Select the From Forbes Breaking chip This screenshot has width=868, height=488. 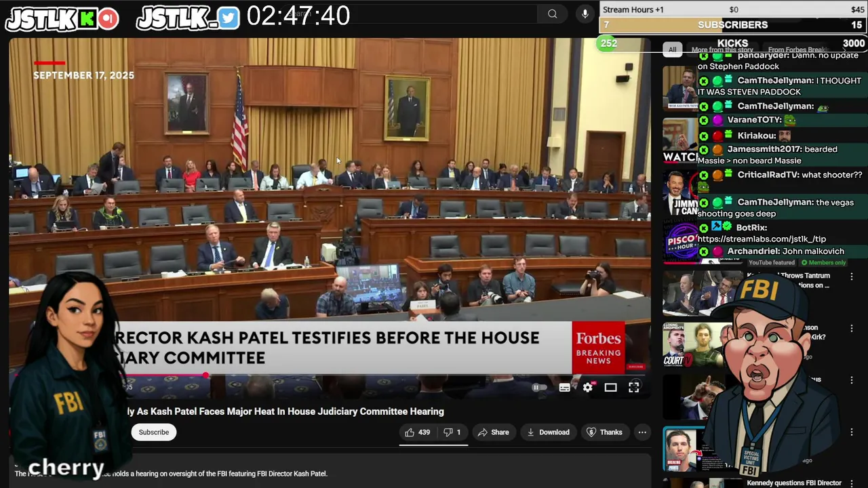pos(797,49)
